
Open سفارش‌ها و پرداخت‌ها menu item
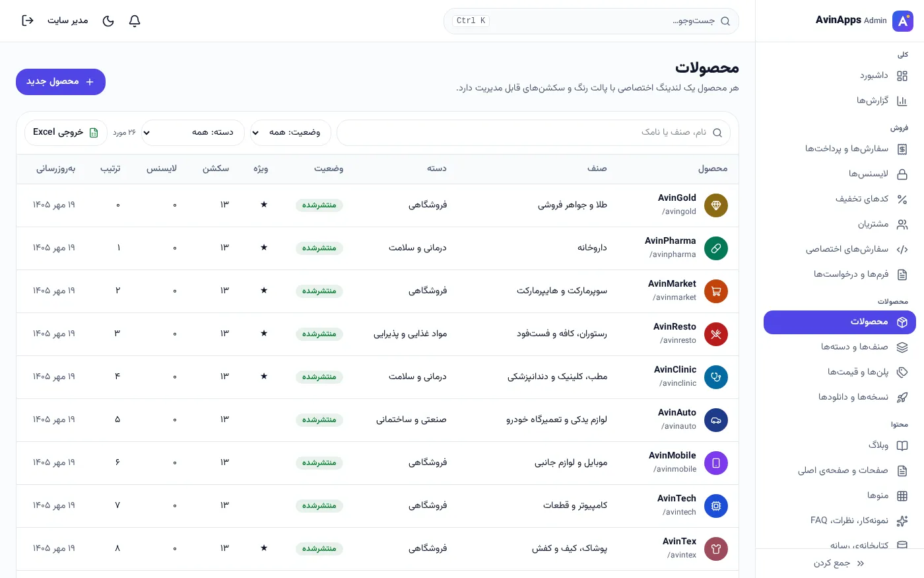[840, 149]
